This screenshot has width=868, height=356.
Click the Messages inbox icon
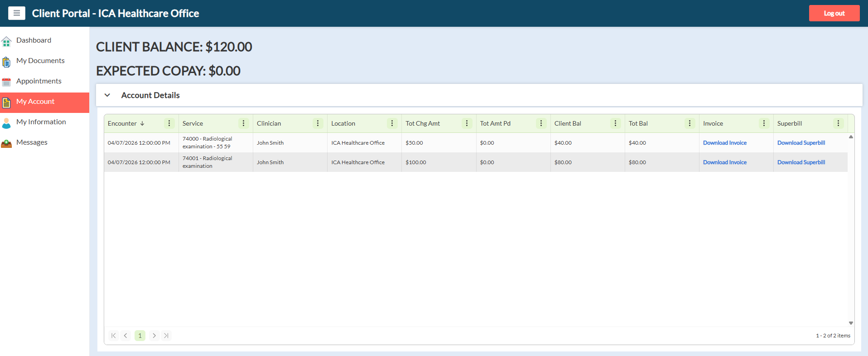6,143
